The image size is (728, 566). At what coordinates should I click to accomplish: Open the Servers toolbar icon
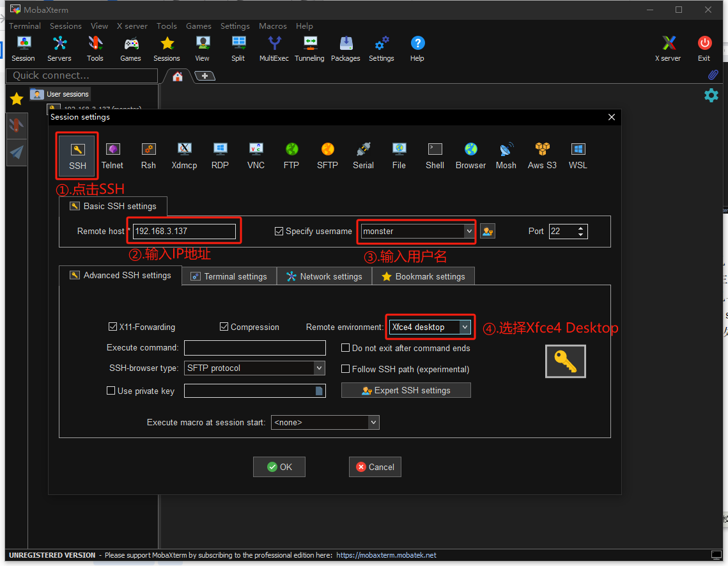coord(59,49)
